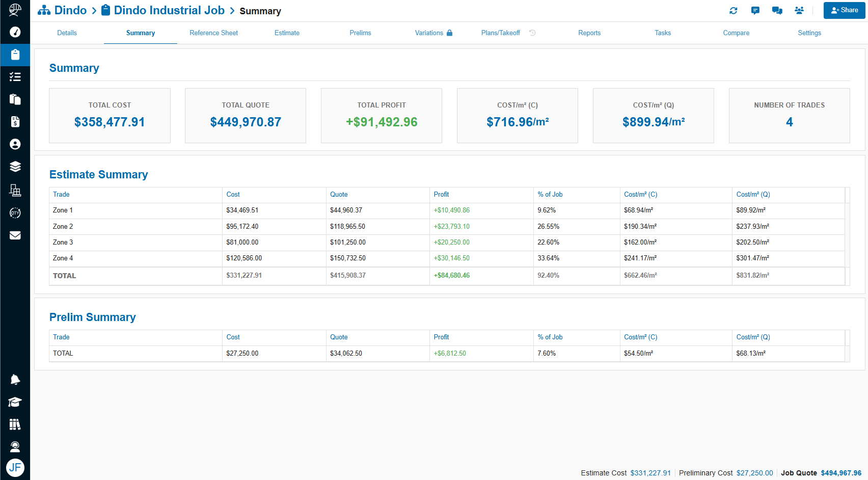Open the chat conversations icon
Viewport: 868px width, 480px height.
pos(777,11)
